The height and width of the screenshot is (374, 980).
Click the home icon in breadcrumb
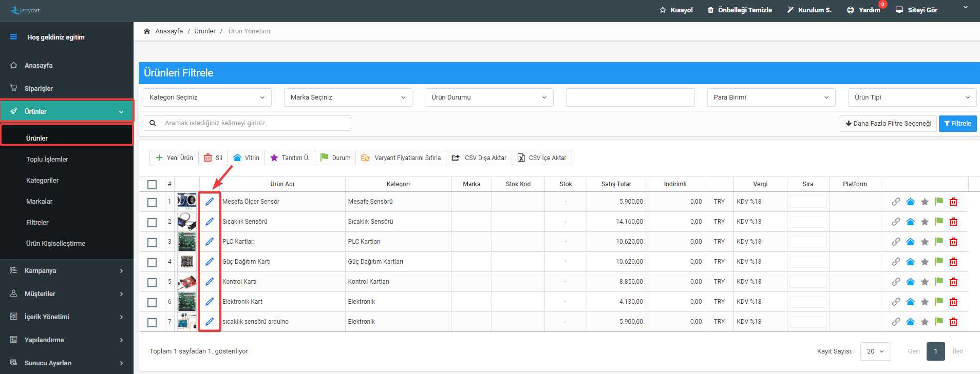click(x=147, y=31)
